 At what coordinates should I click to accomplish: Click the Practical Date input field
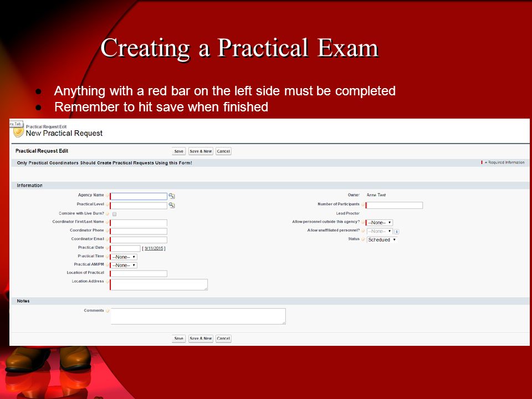point(126,248)
